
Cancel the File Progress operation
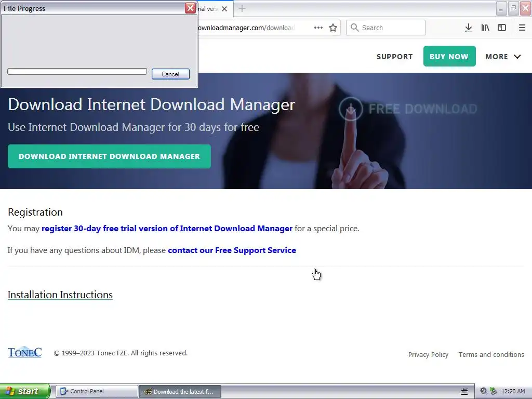pos(170,74)
